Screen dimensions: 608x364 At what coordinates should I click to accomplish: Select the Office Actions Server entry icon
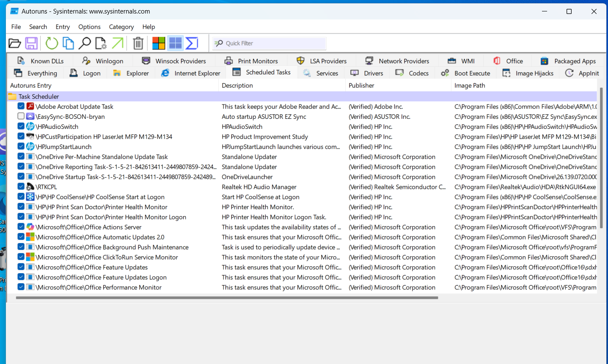[30, 227]
